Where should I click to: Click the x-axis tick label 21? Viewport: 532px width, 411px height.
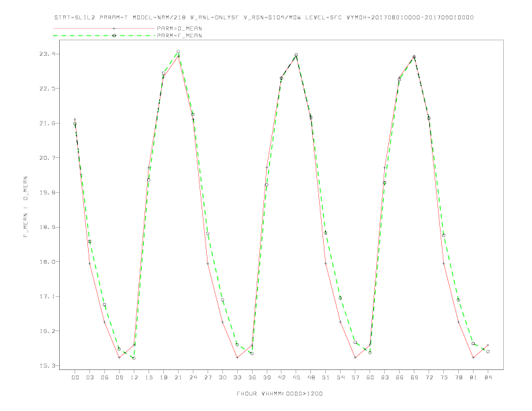(178, 377)
